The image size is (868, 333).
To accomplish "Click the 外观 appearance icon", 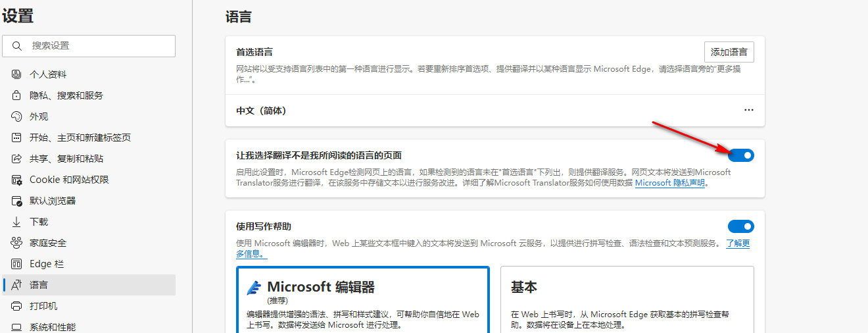I will [17, 116].
